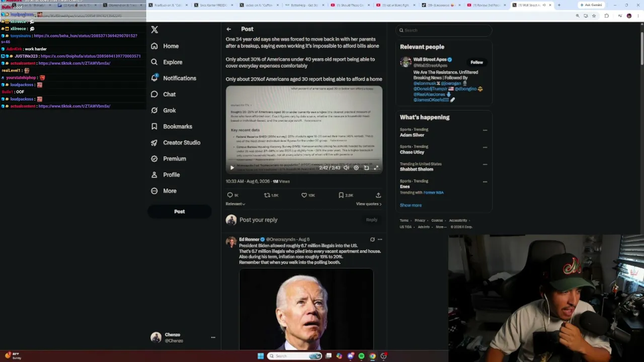Click the Windows Start button on taskbar

[261, 356]
